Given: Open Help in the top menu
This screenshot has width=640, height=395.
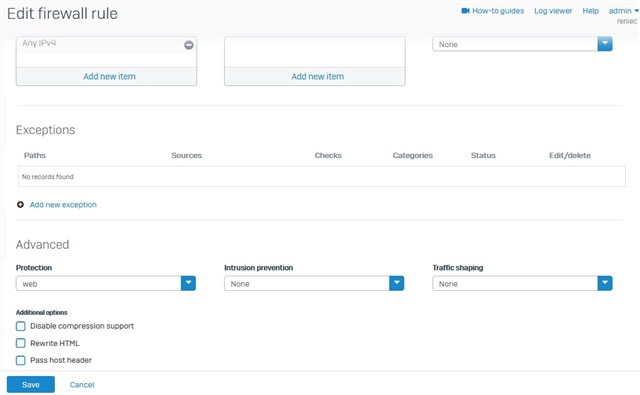Looking at the screenshot, I should (590, 11).
